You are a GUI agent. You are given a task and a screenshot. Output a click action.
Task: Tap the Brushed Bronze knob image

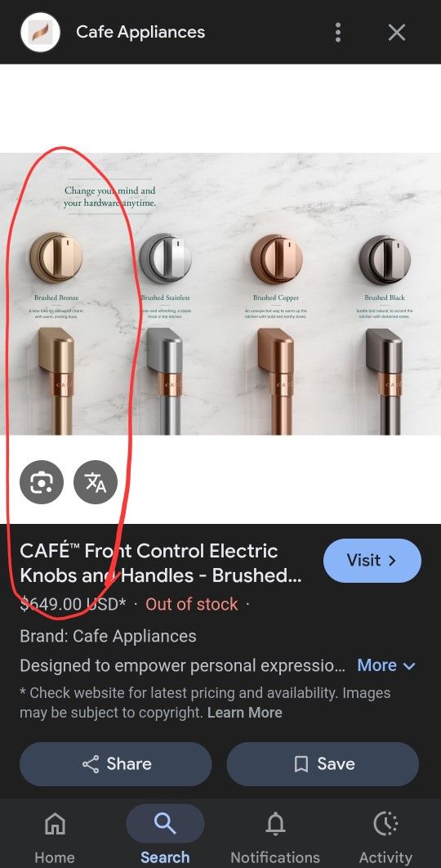click(x=56, y=257)
